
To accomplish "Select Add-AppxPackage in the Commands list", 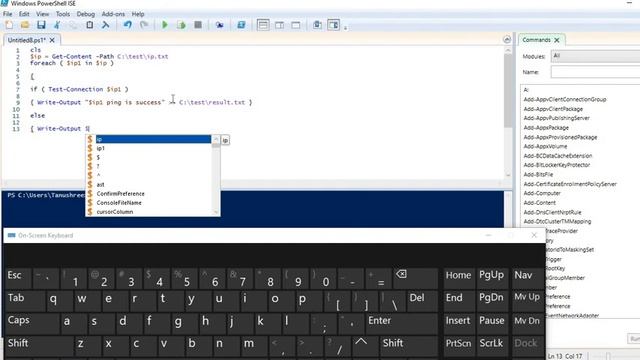I will [x=546, y=128].
